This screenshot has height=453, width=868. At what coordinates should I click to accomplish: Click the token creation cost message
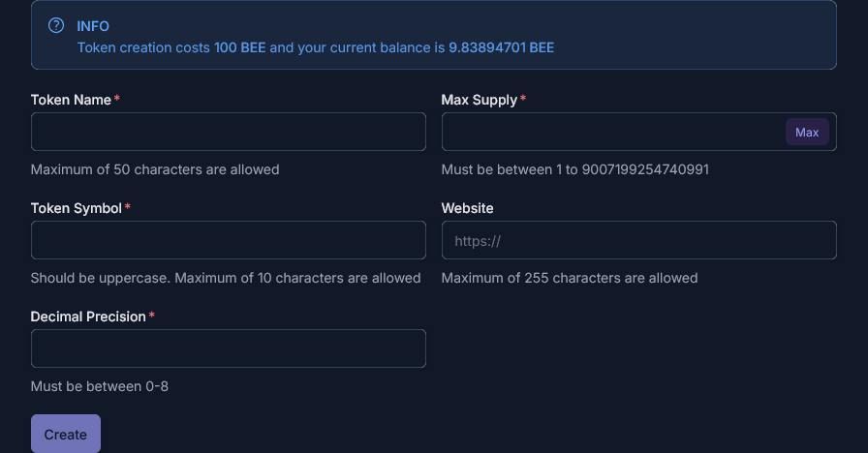pyautogui.click(x=316, y=47)
